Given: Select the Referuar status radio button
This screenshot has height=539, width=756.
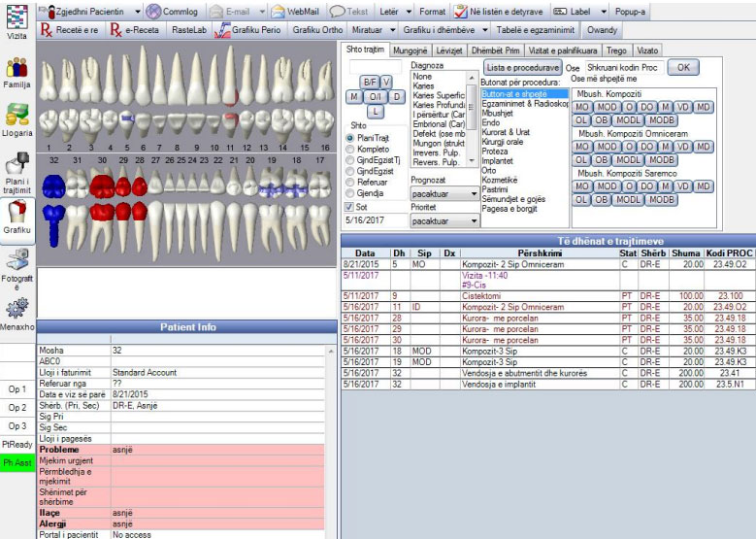Looking at the screenshot, I should pyautogui.click(x=350, y=181).
